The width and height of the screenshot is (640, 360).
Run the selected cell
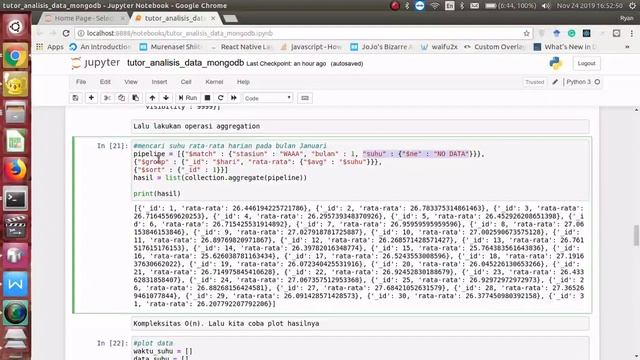coord(188,98)
